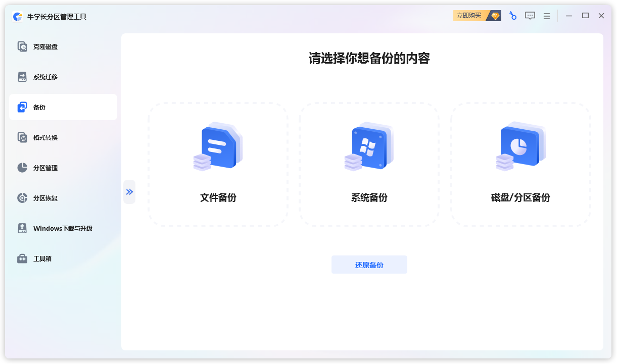Screen dimensions: 617x364
Task: Open the hamburger menu in title bar
Action: coord(546,16)
